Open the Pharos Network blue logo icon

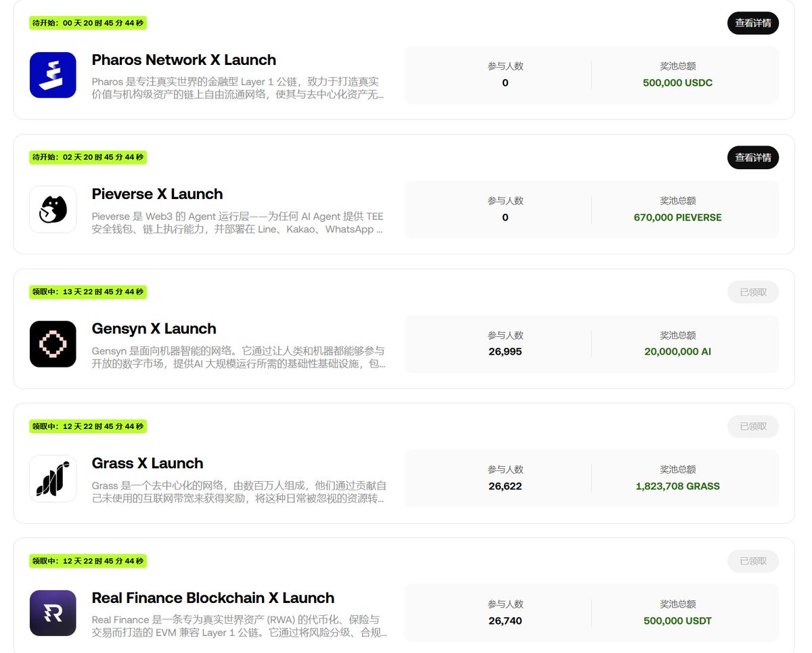pyautogui.click(x=53, y=75)
